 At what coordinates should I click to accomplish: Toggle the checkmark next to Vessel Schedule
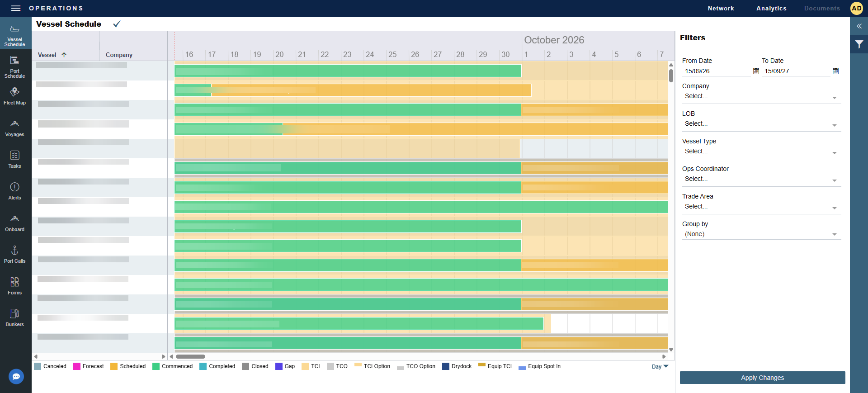[x=117, y=24]
